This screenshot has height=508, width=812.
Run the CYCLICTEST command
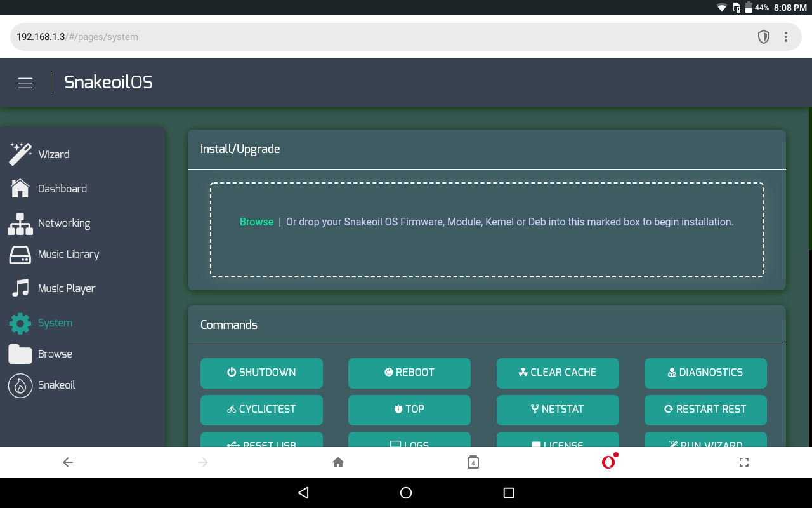tap(261, 410)
